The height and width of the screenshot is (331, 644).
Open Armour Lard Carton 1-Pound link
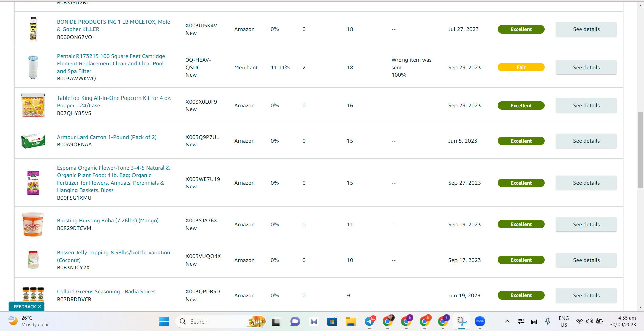coord(107,137)
